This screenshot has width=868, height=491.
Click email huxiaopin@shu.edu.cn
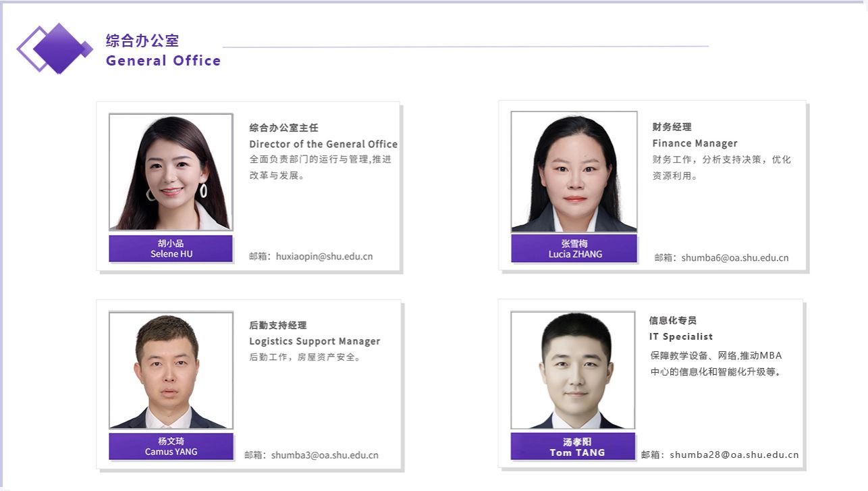click(324, 257)
